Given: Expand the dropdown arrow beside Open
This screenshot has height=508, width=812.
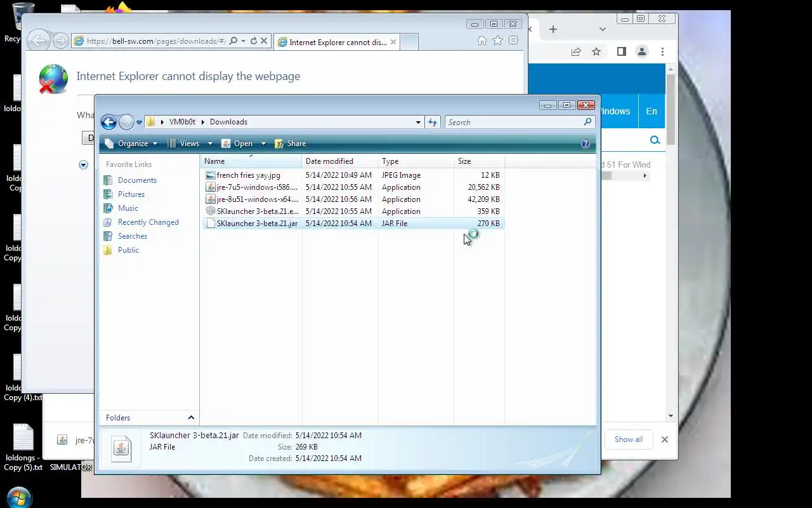Looking at the screenshot, I should pos(263,144).
